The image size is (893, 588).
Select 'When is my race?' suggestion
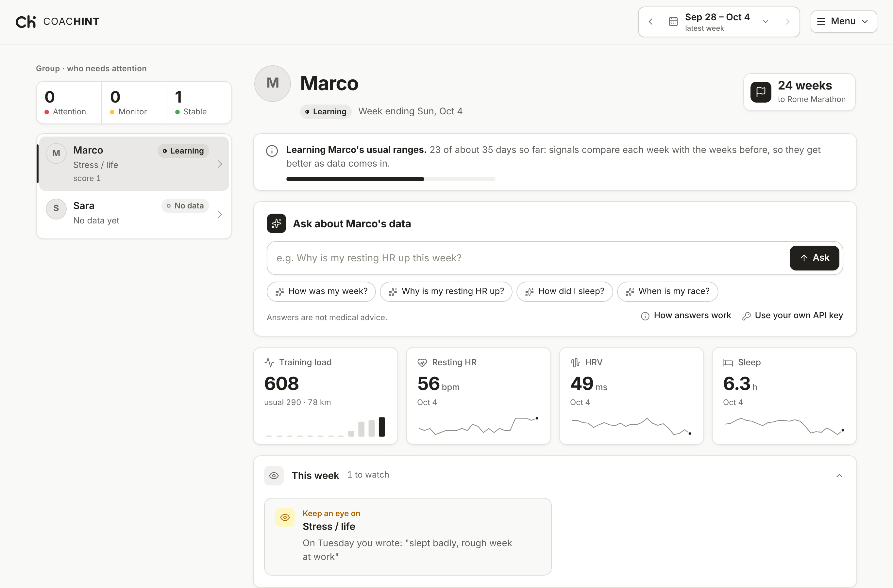tap(667, 291)
